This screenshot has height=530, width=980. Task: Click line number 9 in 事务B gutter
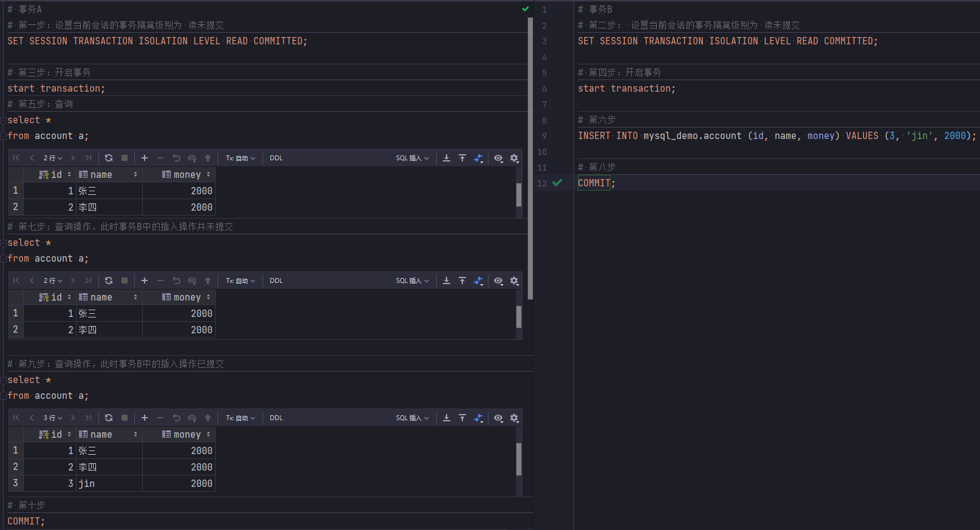point(544,136)
